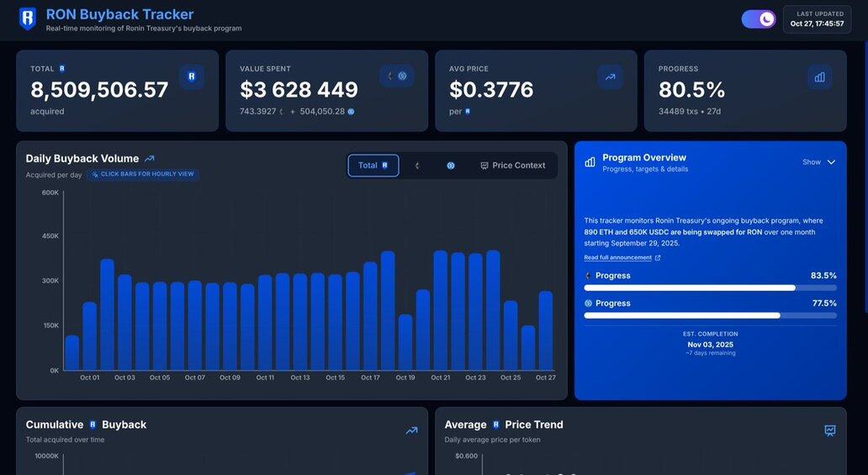Toggle the dark mode moon switch
The width and height of the screenshot is (868, 475).
click(x=759, y=19)
